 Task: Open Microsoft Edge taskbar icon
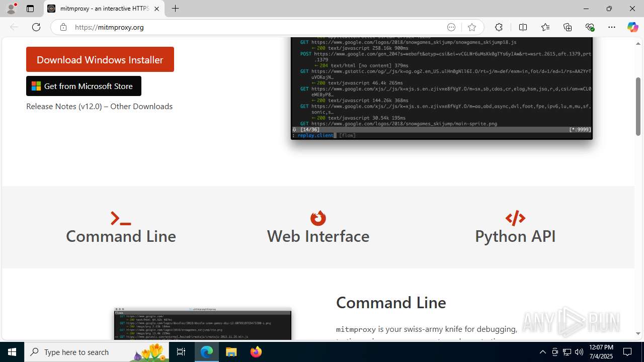tap(207, 352)
